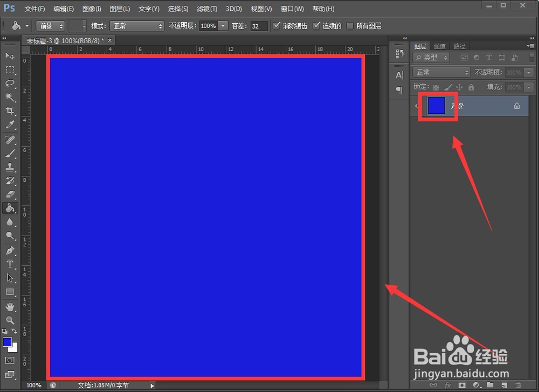This screenshot has height=392, width=539.
Task: Open the layer filter type dropdown
Action: (431, 57)
